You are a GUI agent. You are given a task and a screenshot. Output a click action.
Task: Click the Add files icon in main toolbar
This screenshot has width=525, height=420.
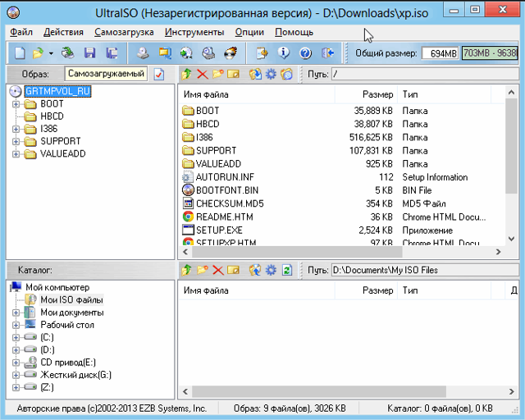pyautogui.click(x=262, y=53)
